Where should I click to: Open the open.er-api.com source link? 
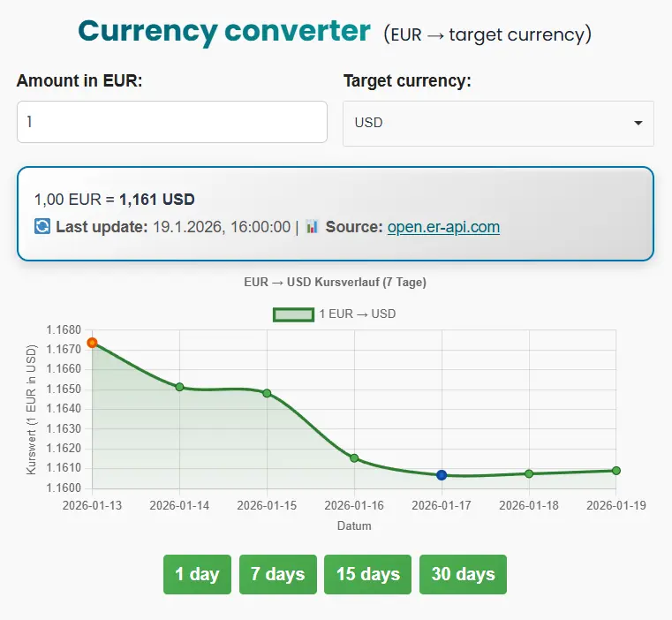pos(443,227)
